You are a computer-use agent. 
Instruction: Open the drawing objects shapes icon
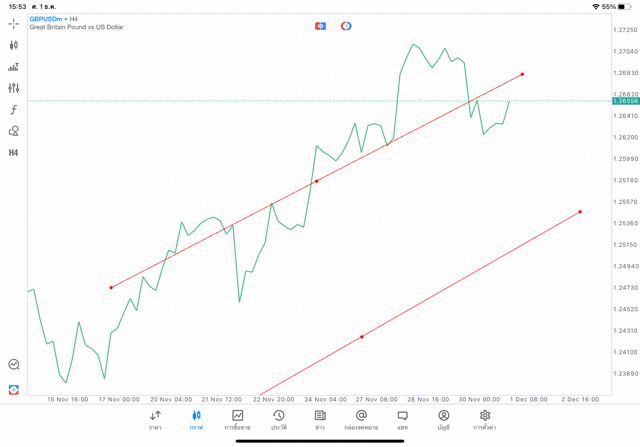click(13, 131)
